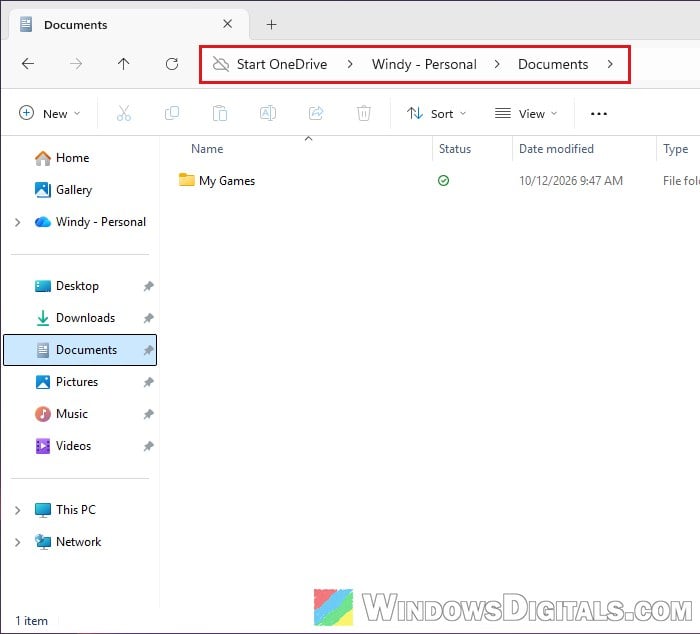Screen dimensions: 700x634
Task: Click the pin icon next to Music
Action: tap(148, 414)
